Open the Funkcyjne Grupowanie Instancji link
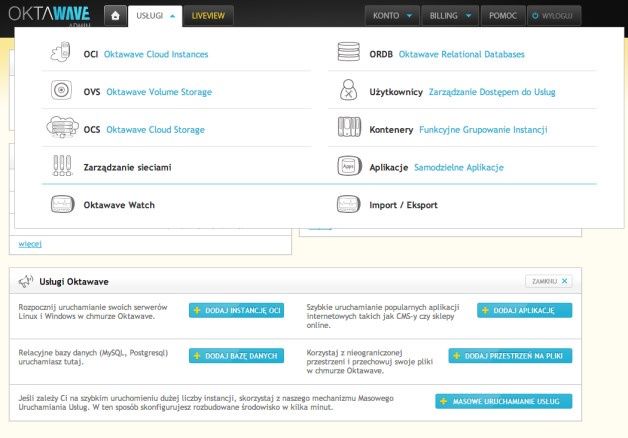Viewport: 628px width, 438px height. pyautogui.click(x=483, y=130)
